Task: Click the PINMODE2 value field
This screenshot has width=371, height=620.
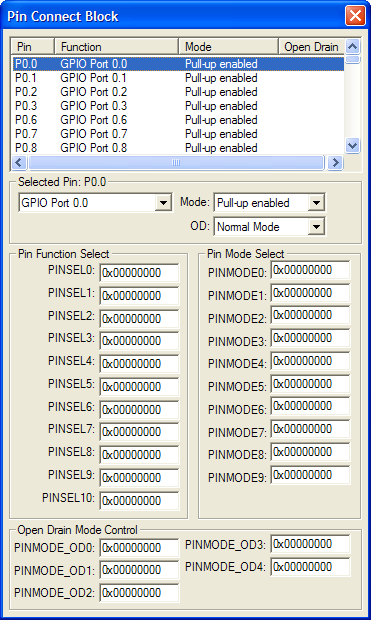Action: (x=310, y=315)
